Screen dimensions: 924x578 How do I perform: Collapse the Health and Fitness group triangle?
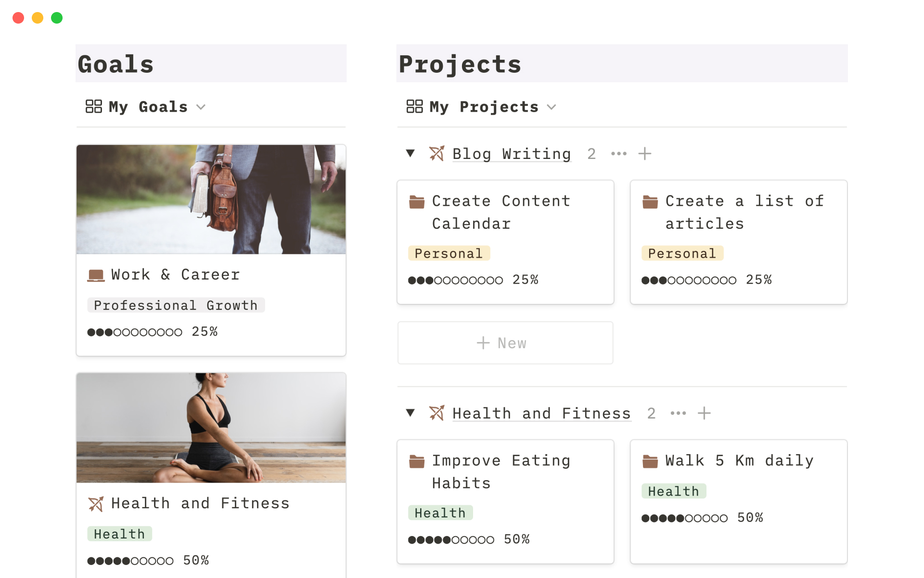pyautogui.click(x=411, y=413)
